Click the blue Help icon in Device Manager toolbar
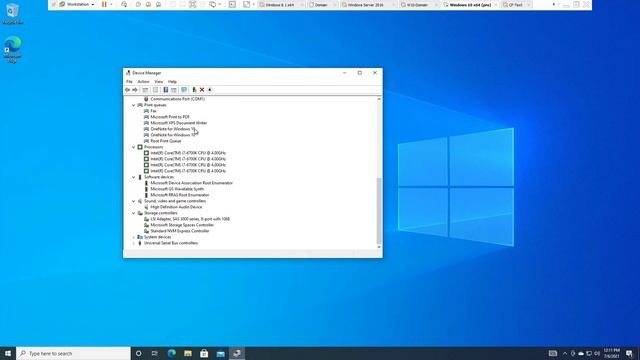This screenshot has height=360, width=640. coord(166,90)
